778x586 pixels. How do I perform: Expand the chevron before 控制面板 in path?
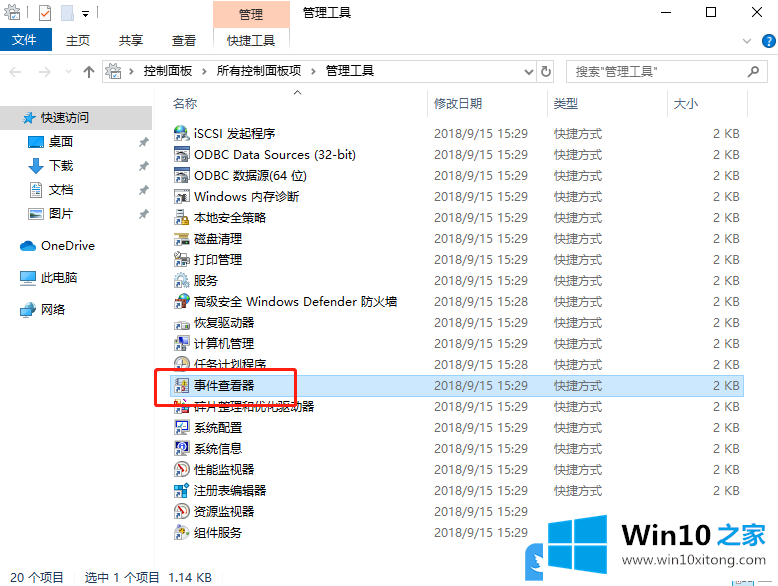(x=131, y=71)
